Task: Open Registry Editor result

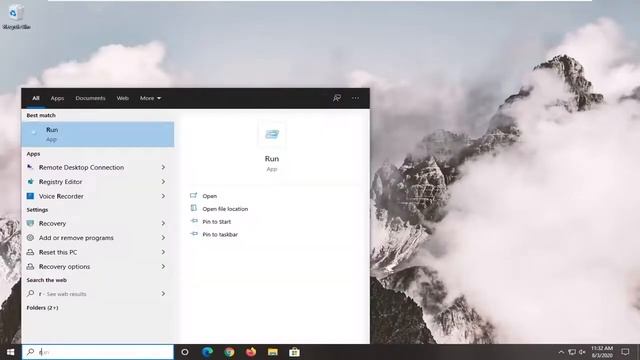Action: [x=60, y=182]
